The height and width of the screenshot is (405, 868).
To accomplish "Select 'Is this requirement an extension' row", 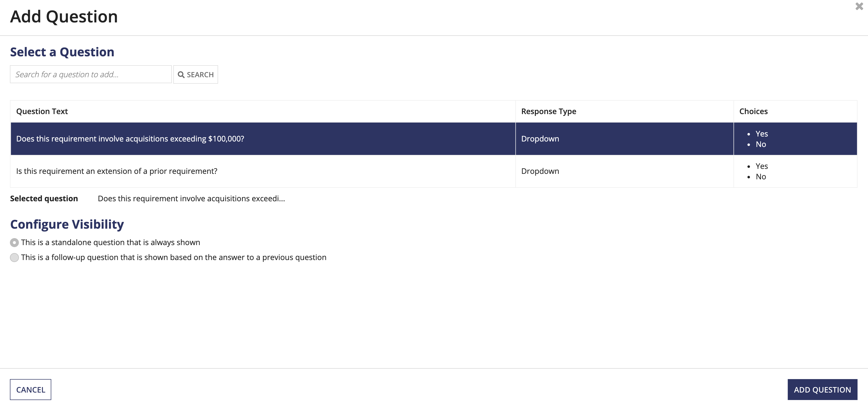I will [x=434, y=171].
